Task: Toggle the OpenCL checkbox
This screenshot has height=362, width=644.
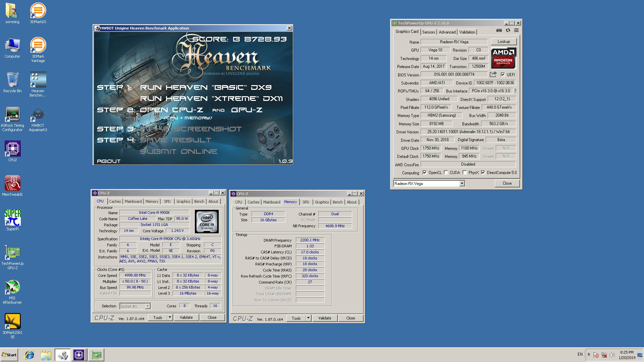Action: [425, 173]
